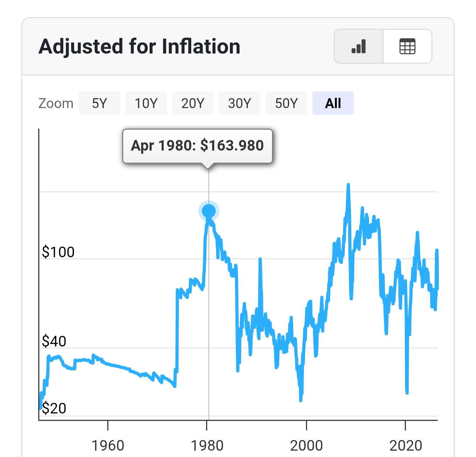The height and width of the screenshot is (457, 476).
Task: Click the 2008 price peak on chart
Action: [348, 185]
